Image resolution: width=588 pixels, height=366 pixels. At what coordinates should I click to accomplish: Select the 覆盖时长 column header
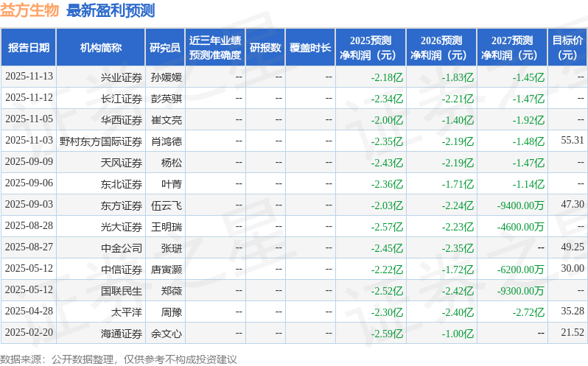(x=310, y=48)
